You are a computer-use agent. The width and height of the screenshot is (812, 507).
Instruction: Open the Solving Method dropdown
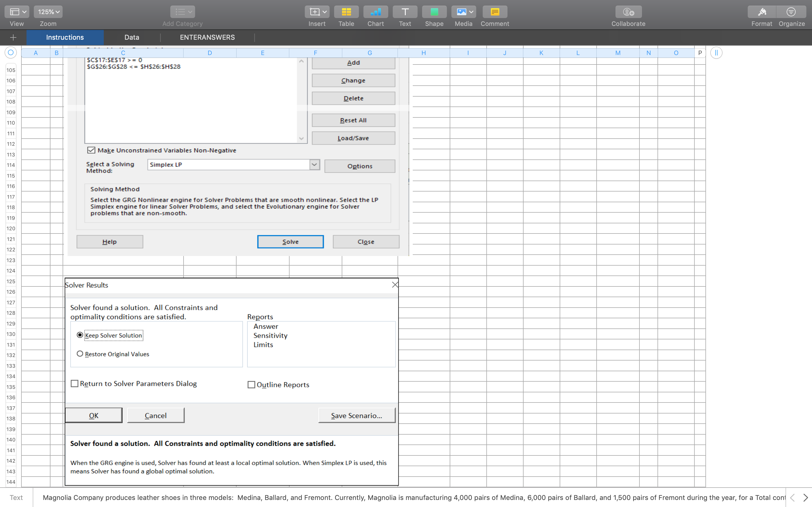314,164
